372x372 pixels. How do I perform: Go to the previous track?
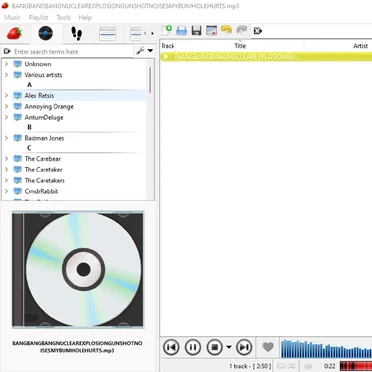171,347
